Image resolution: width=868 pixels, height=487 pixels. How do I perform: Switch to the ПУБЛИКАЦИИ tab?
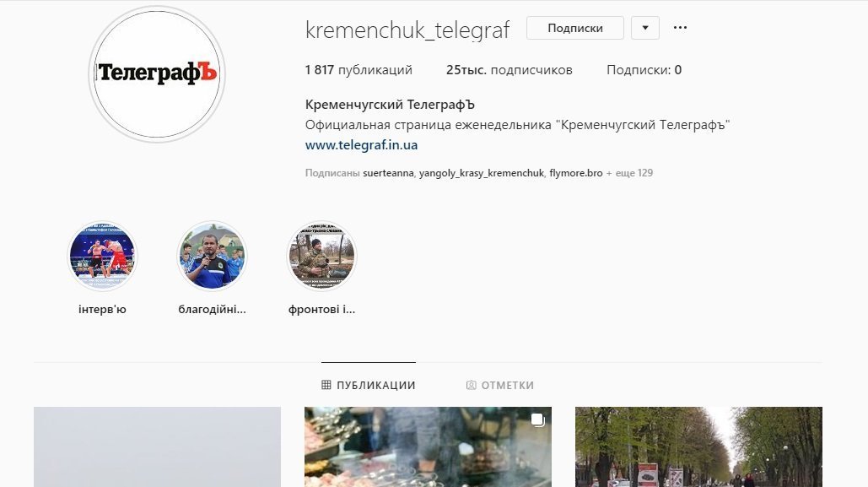point(369,385)
